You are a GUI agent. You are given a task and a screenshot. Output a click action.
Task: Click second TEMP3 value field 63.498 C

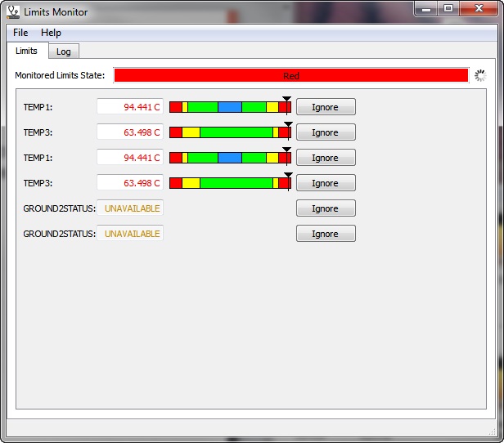click(x=130, y=183)
